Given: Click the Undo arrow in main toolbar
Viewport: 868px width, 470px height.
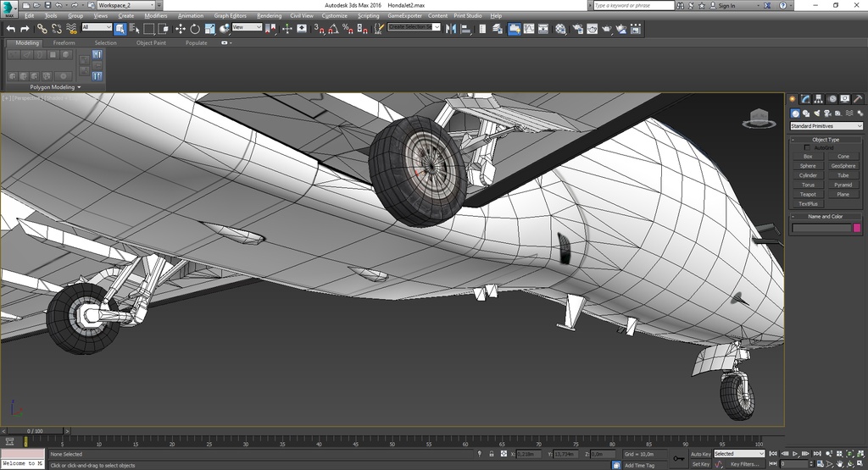Looking at the screenshot, I should coord(10,29).
